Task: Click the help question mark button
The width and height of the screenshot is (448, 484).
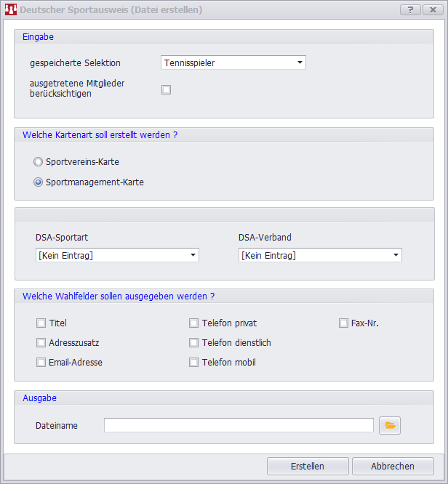Action: [410, 9]
